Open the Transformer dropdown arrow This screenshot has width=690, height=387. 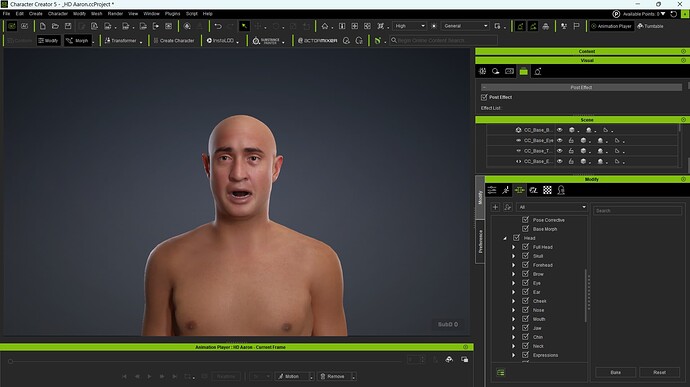(141, 42)
